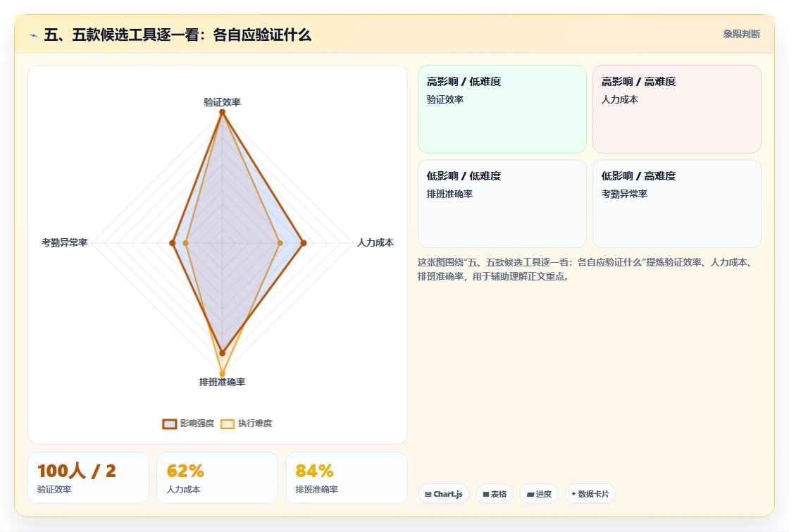Click the 数据卡片 tag chip
Image resolution: width=789 pixels, height=532 pixels.
[x=590, y=494]
